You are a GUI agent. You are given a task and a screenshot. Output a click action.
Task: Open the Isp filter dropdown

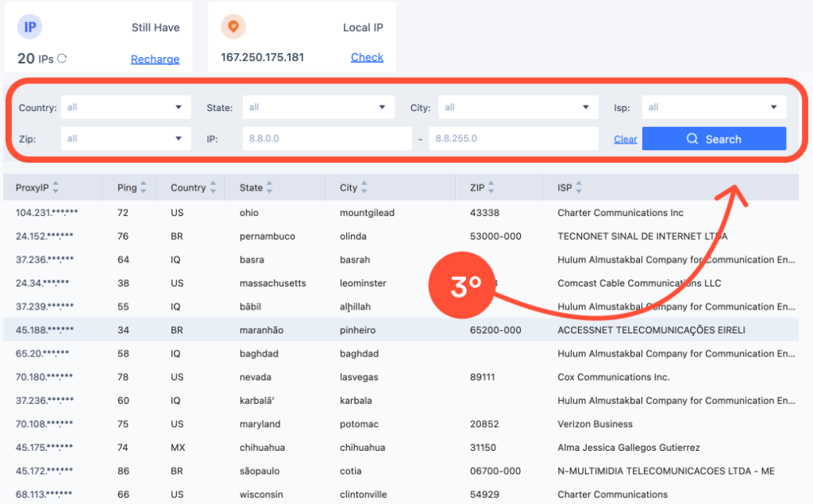pos(713,107)
